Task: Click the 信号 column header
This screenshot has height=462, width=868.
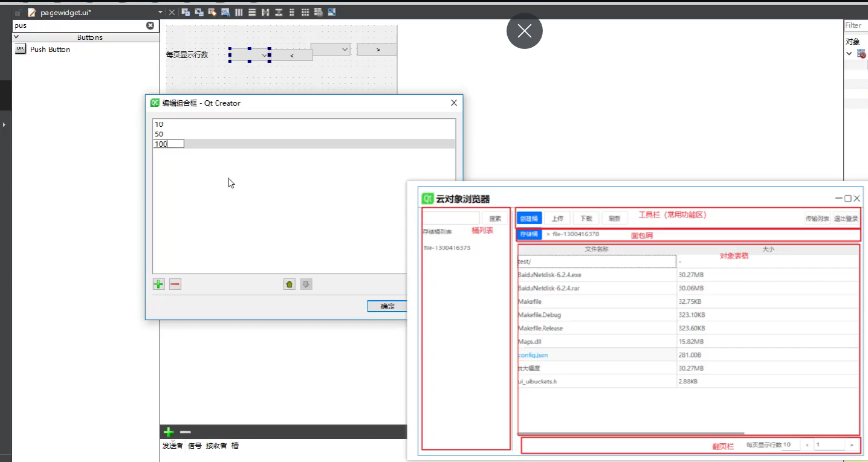Action: 195,446
